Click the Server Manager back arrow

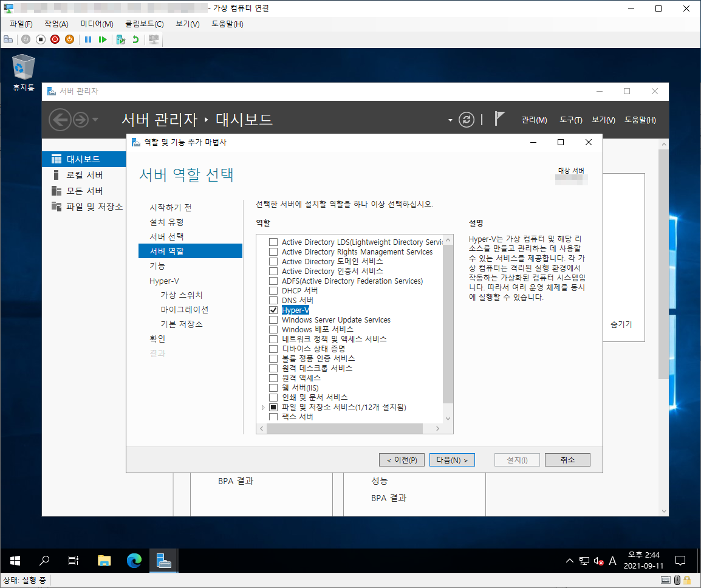(60, 120)
